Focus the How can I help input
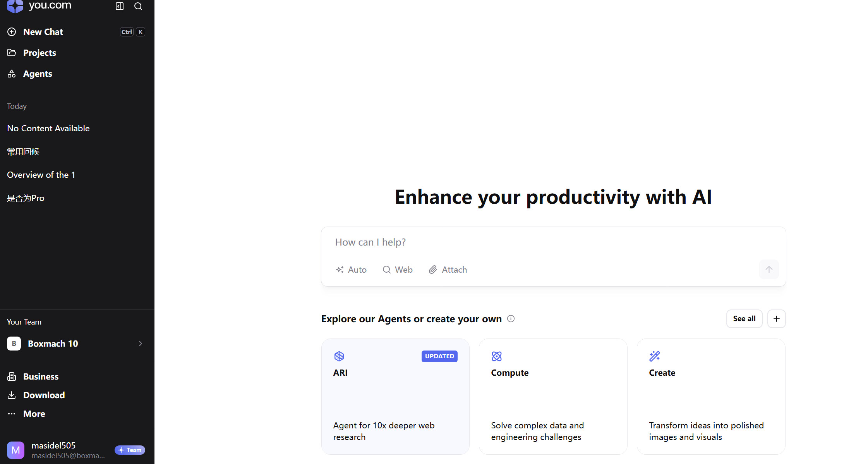This screenshot has width=868, height=464. (x=542, y=242)
